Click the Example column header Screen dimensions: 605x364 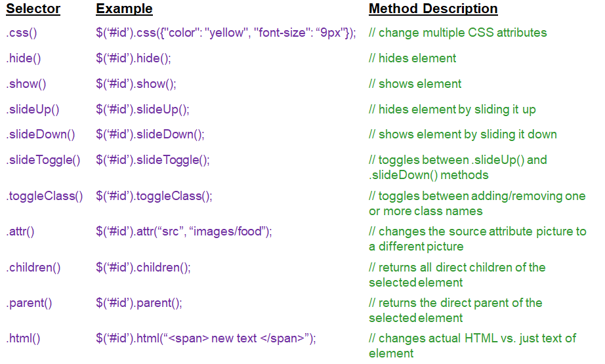pyautogui.click(x=124, y=9)
